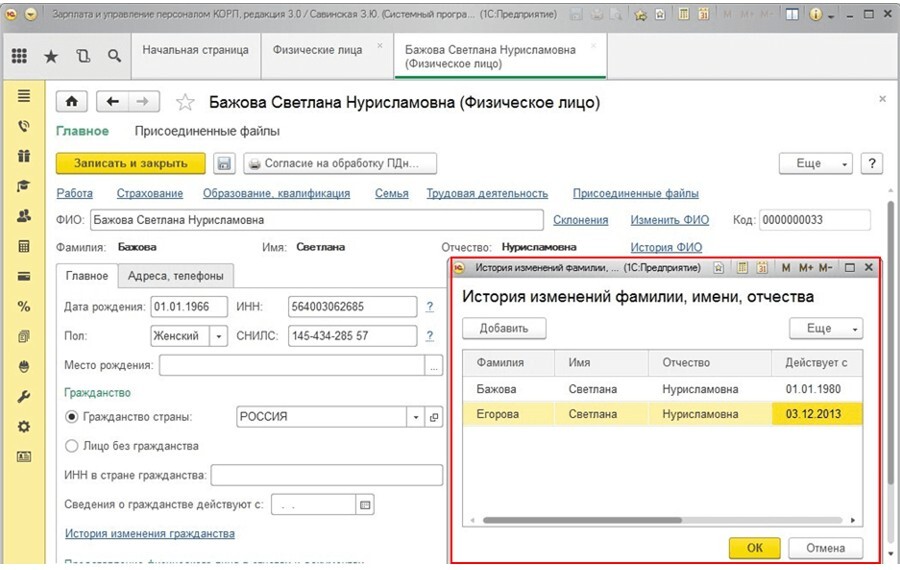Open calendar icon in history dialog title
This screenshot has height=570, width=900.
[x=762, y=267]
